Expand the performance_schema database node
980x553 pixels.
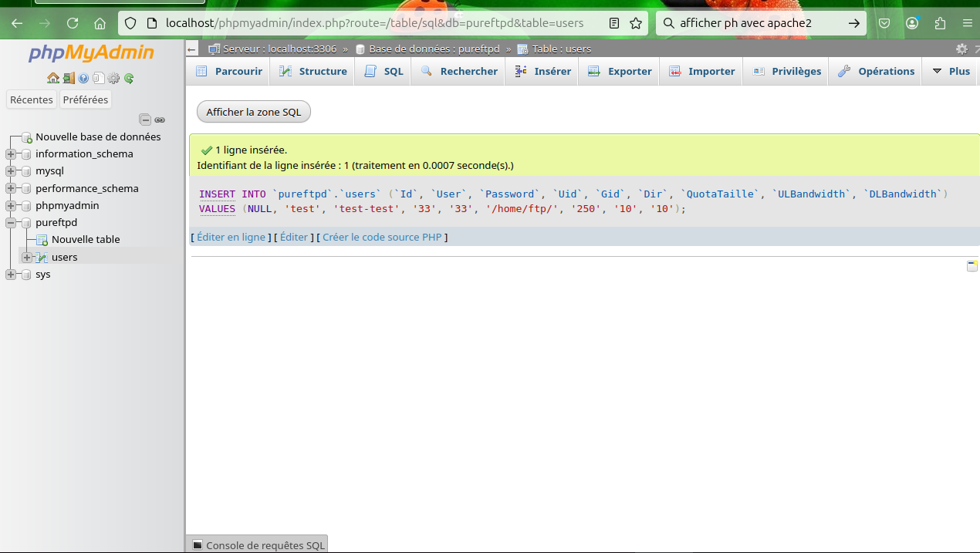11,189
